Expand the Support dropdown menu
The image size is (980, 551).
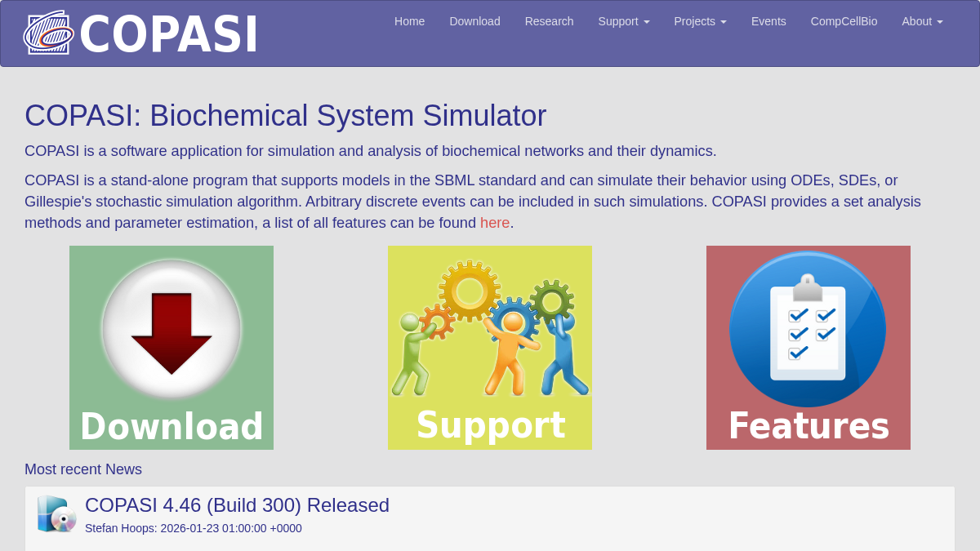624,21
